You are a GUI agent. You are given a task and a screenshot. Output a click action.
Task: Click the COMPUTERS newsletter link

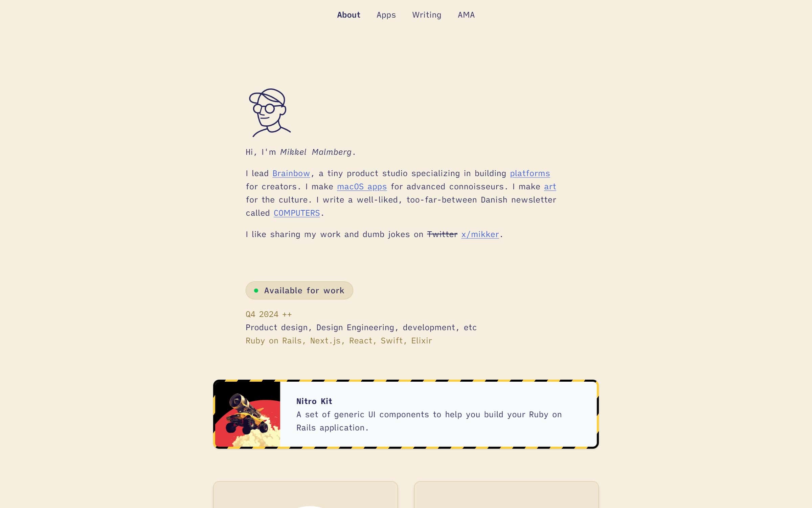pyautogui.click(x=296, y=212)
